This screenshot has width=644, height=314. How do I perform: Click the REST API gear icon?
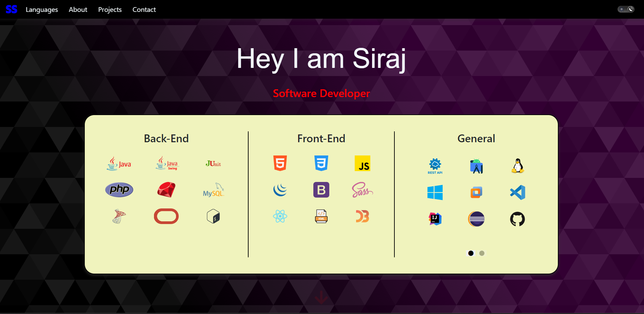[x=435, y=166]
